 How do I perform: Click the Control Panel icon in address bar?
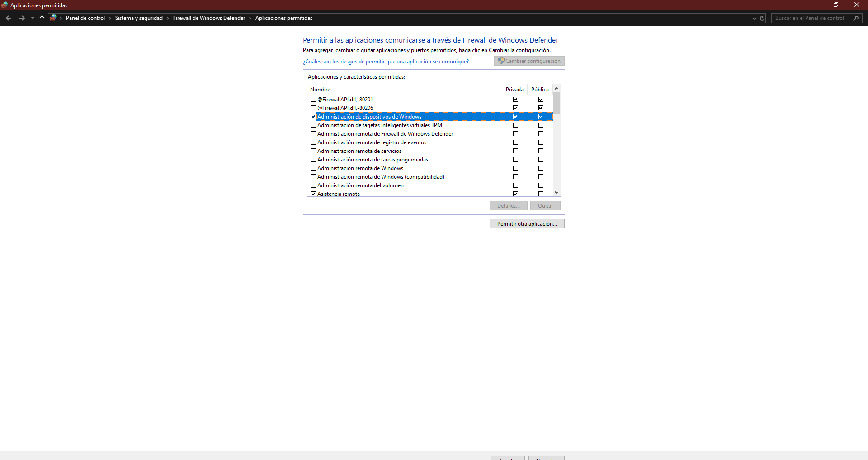point(53,18)
